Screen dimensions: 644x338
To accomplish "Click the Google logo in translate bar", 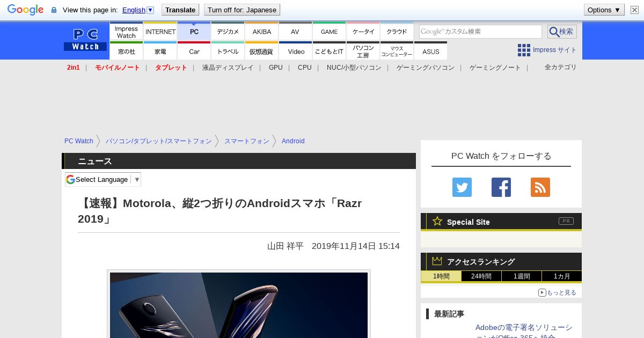I will coord(25,10).
